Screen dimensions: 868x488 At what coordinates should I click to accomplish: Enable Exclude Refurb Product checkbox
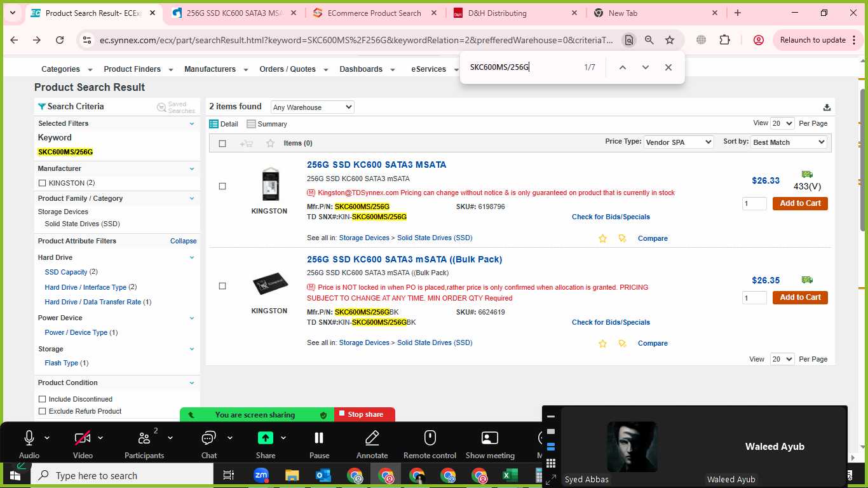[x=43, y=411]
